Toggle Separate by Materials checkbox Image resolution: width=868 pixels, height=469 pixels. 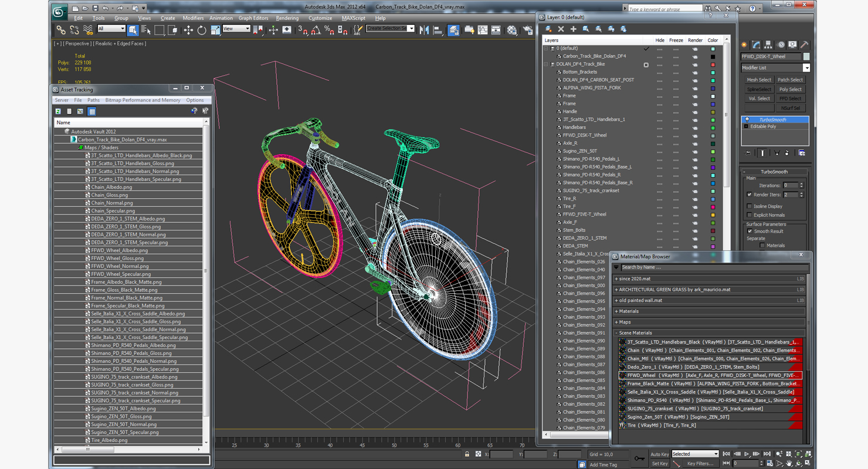[762, 246]
